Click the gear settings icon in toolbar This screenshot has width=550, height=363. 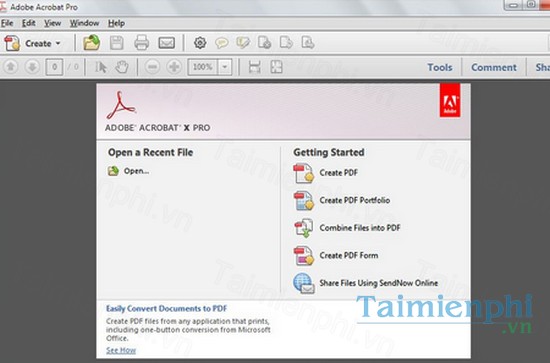[x=200, y=43]
